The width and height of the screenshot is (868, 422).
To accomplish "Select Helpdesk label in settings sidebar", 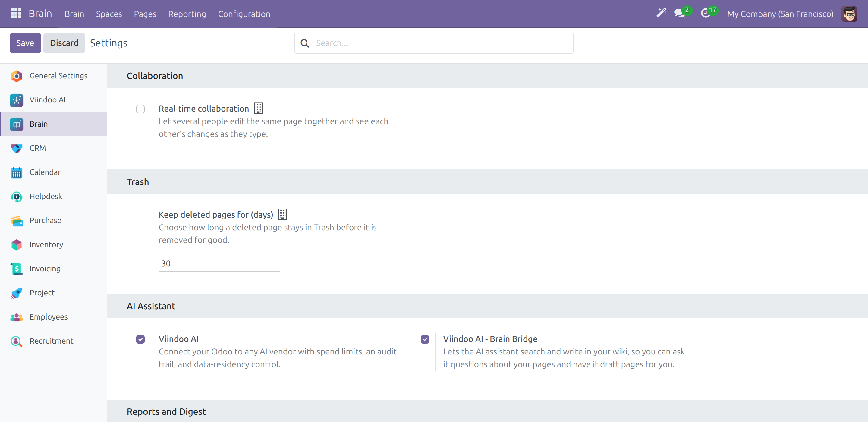I will click(x=46, y=197).
